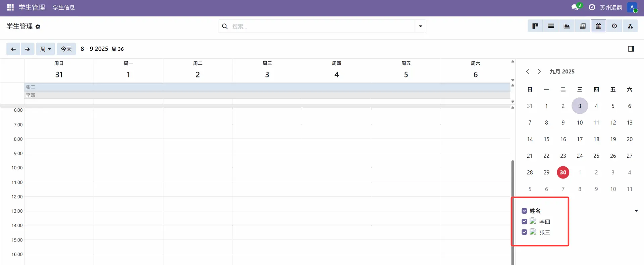The image size is (644, 265).
Task: Uncheck the 李四 filter checkbox
Action: [x=524, y=222]
